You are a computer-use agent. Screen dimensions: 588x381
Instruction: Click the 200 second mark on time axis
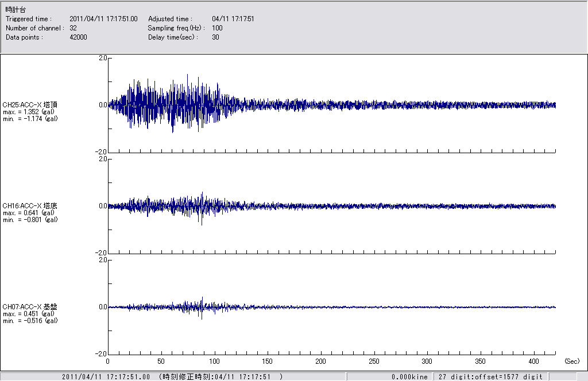320,361
